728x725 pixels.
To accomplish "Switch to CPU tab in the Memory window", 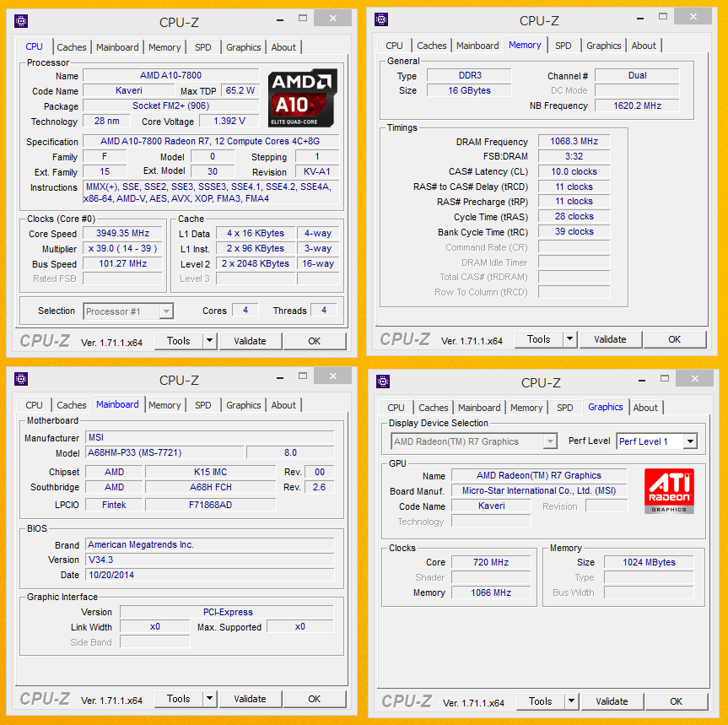I will pyautogui.click(x=394, y=46).
